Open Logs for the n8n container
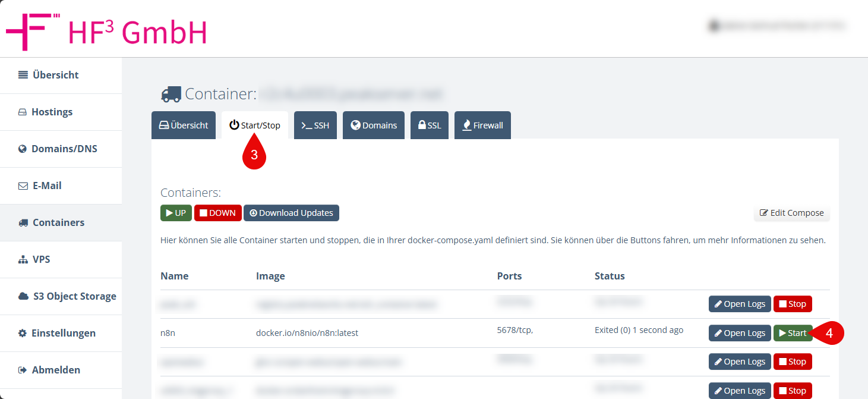The height and width of the screenshot is (399, 868). pyautogui.click(x=739, y=333)
